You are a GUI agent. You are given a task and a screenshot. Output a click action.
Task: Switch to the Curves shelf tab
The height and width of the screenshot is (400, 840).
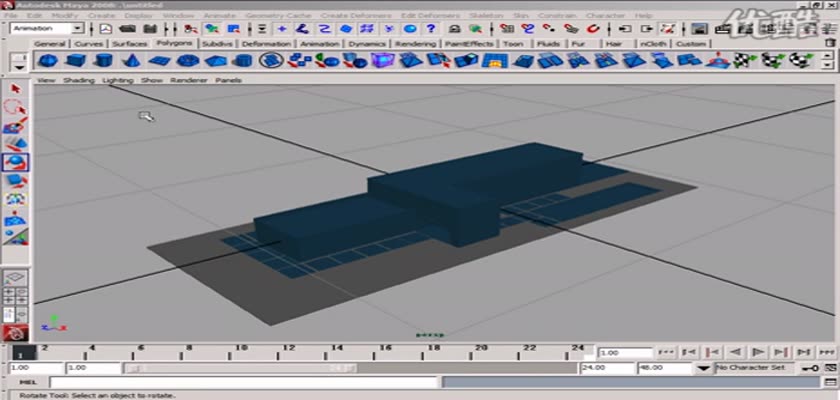[89, 44]
